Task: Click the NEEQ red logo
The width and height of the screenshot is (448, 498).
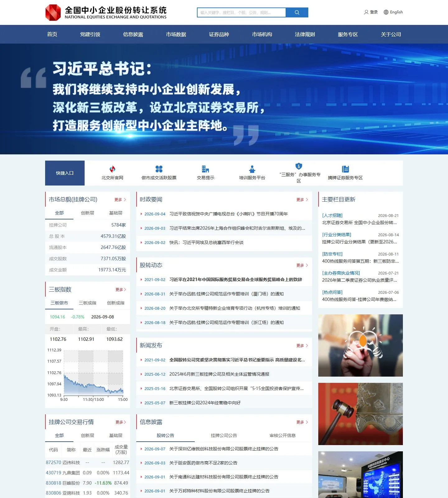Action: click(53, 12)
